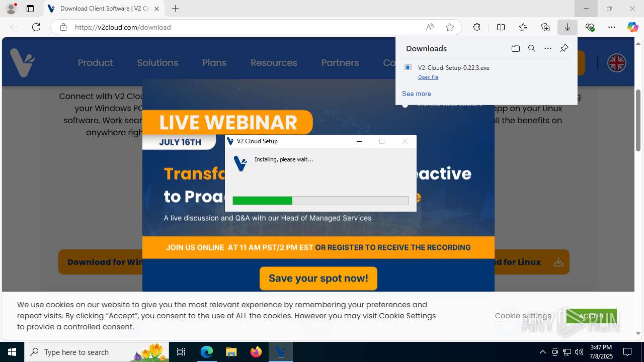Click V2-Cloud-Setup-0.22.3.exe download entry
This screenshot has height=362, width=644.
[486, 72]
